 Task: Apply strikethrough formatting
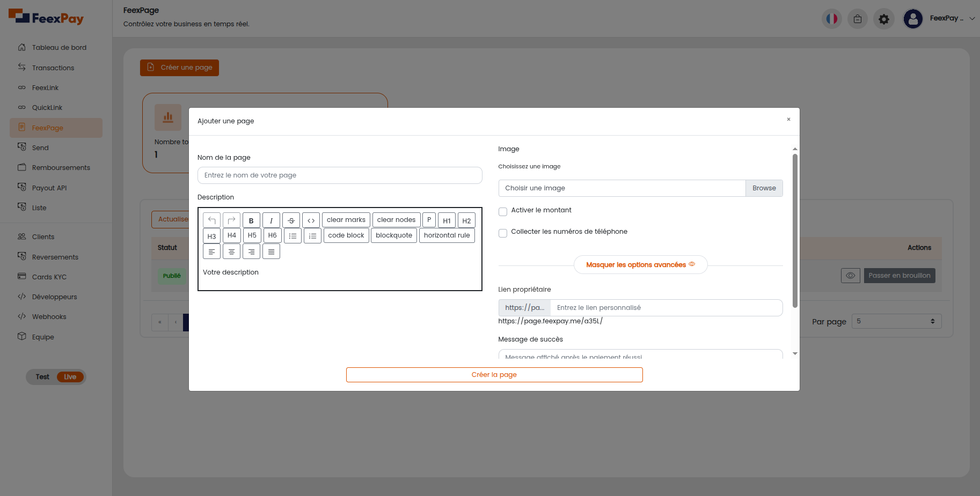(291, 220)
